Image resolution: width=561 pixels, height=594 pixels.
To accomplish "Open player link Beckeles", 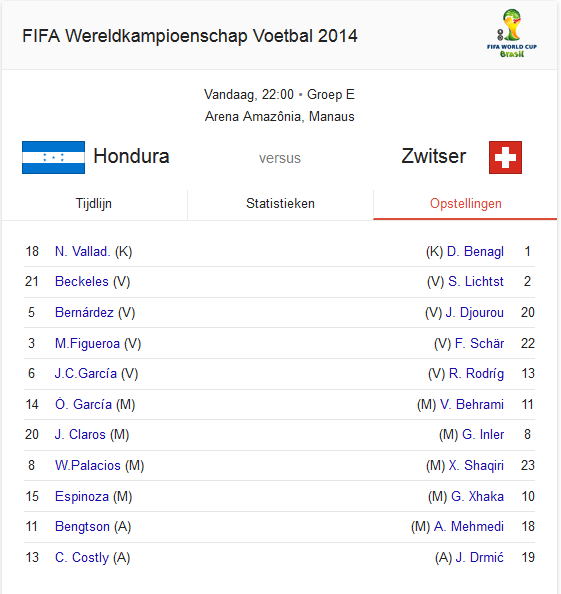I will click(x=82, y=281).
